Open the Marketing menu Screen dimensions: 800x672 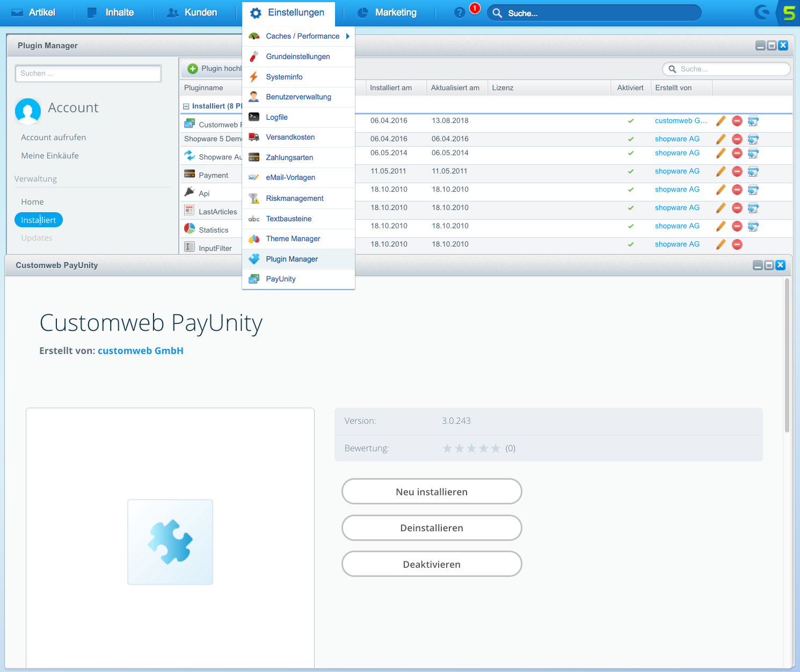pyautogui.click(x=387, y=12)
